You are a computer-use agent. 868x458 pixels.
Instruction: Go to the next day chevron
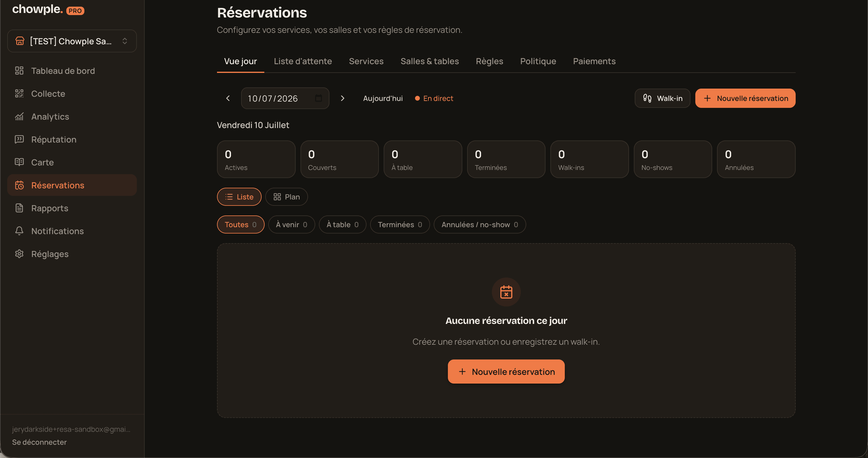point(342,98)
